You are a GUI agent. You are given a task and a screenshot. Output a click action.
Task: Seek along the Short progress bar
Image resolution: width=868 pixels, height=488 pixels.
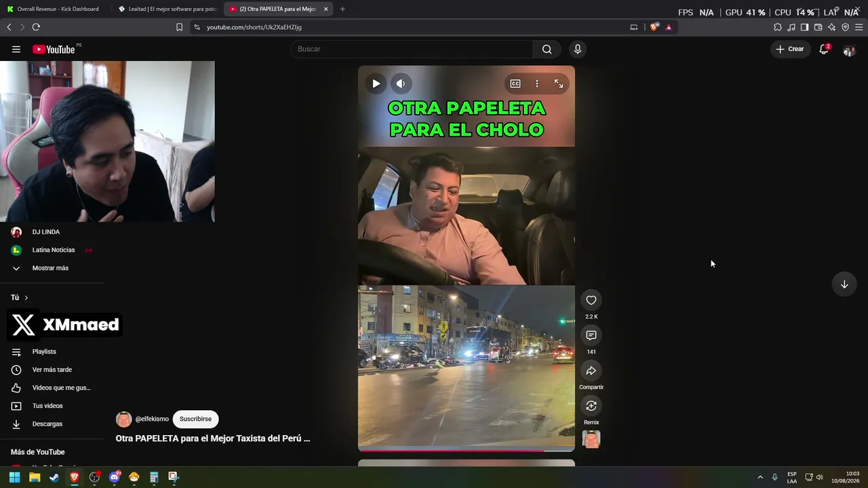(467, 449)
